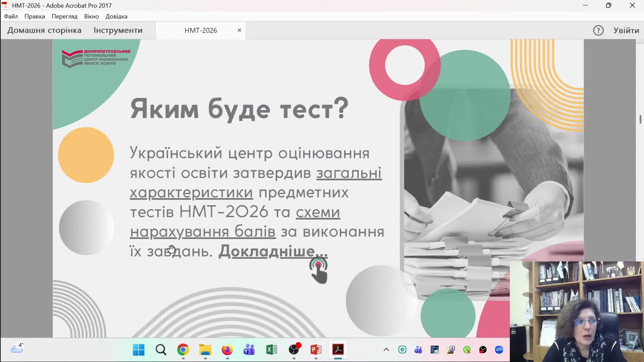The height and width of the screenshot is (362, 644).
Task: Open the Вікно menu
Action: click(91, 17)
